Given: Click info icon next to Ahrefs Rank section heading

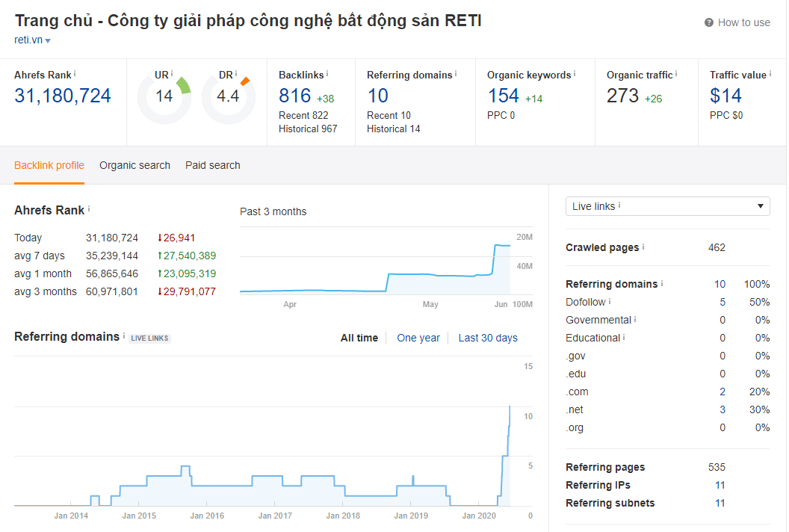Looking at the screenshot, I should tap(89, 208).
